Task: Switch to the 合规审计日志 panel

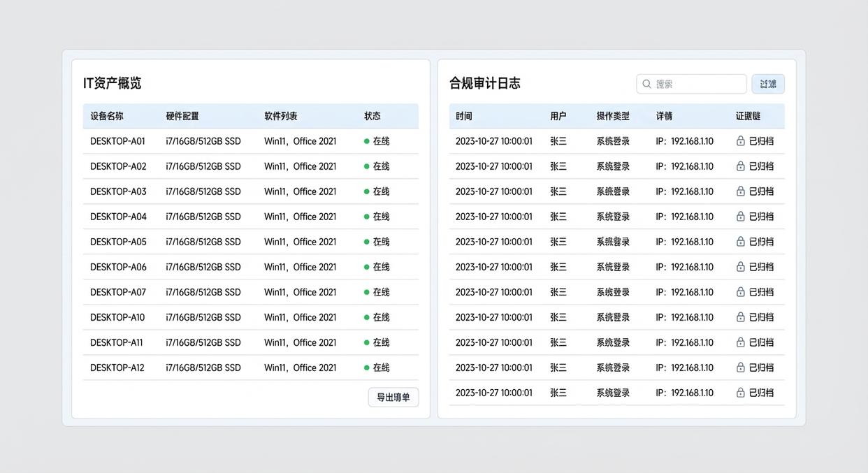Action: (x=483, y=82)
